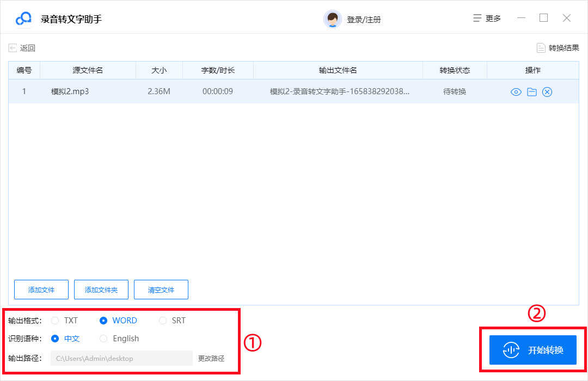Minimize the application window
588x381 pixels.
coord(521,18)
